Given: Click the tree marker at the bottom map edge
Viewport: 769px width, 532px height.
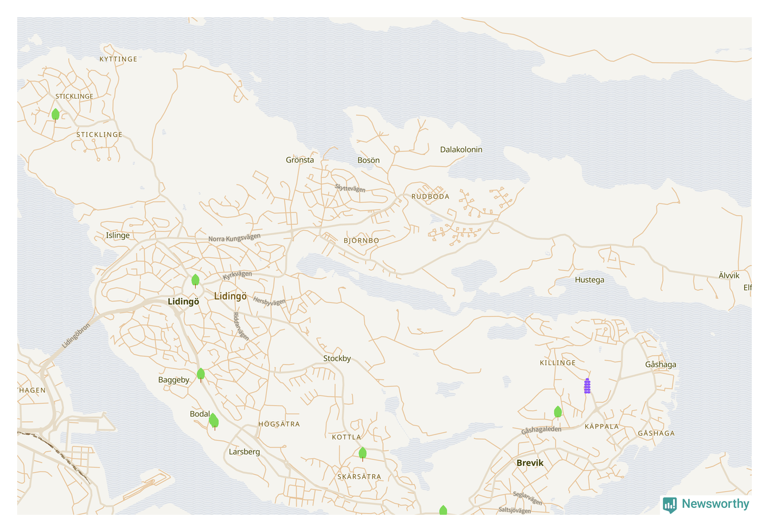Looking at the screenshot, I should coord(443,510).
